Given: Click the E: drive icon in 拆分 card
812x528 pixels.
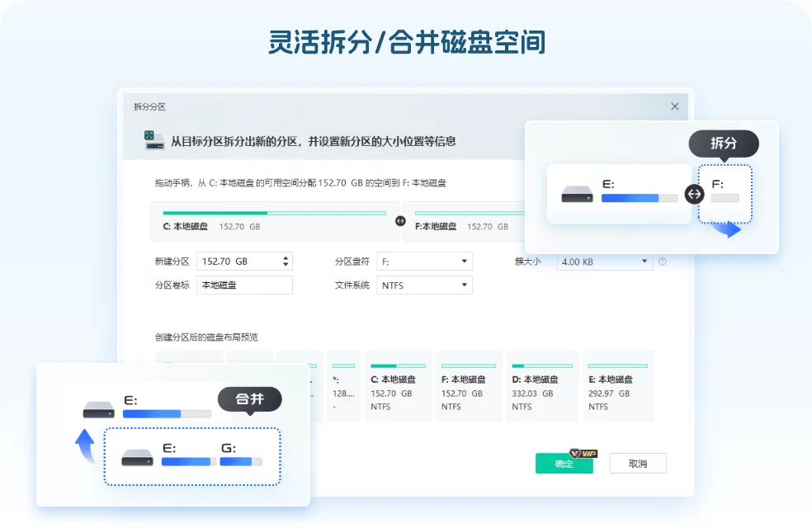Looking at the screenshot, I should pos(577,195).
